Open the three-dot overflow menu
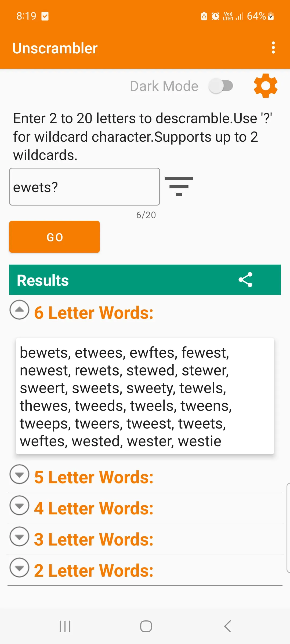The height and width of the screenshot is (644, 290). 273,48
